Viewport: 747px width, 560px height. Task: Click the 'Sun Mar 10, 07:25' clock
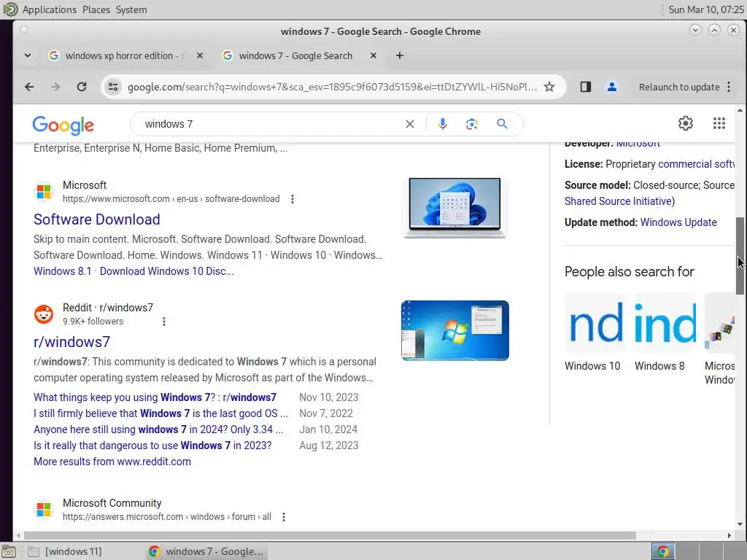(x=705, y=9)
